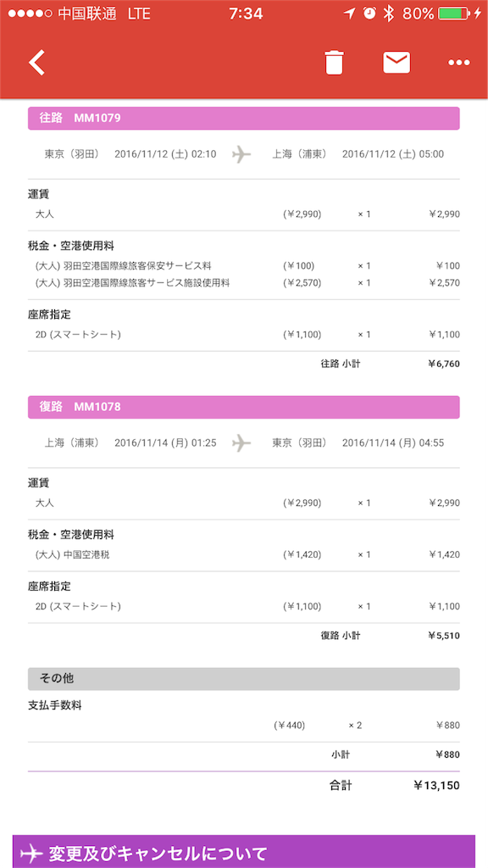Screen dimensions: 488x868
Task: Tap the airplane icon on flight MM1079
Action: pyautogui.click(x=243, y=153)
